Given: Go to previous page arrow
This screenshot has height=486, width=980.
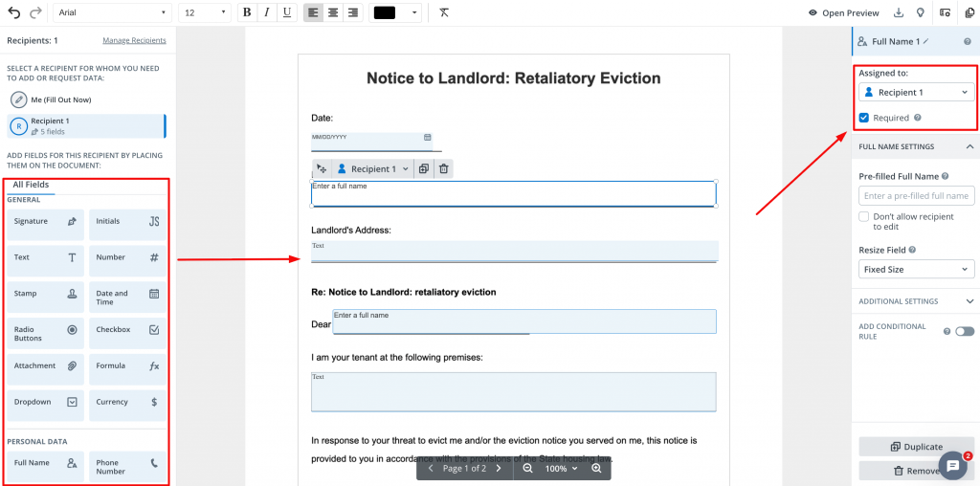Looking at the screenshot, I should pos(431,469).
